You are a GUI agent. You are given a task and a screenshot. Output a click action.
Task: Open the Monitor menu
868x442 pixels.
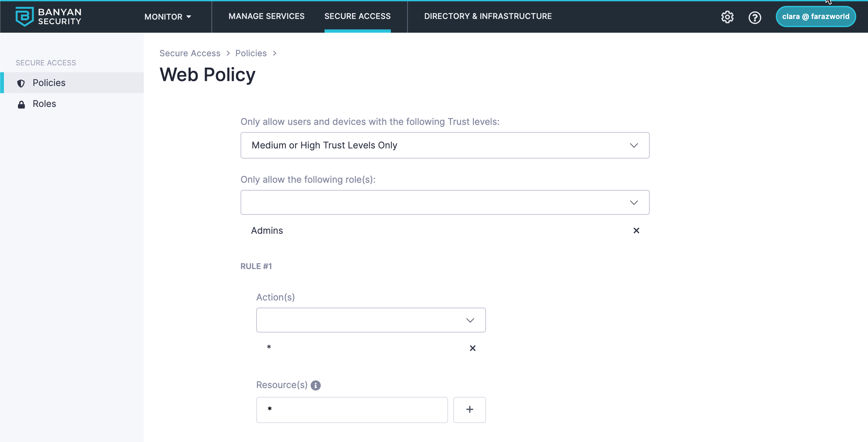(x=167, y=17)
